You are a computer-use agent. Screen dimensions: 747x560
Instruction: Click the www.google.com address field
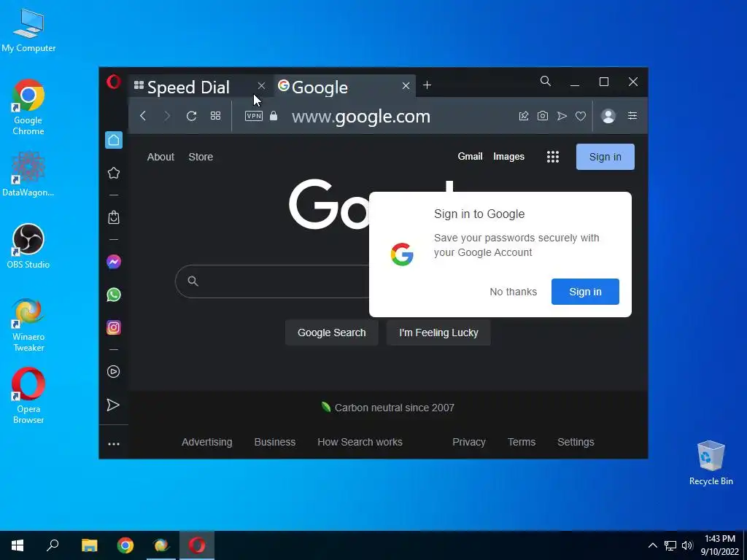[x=360, y=116]
